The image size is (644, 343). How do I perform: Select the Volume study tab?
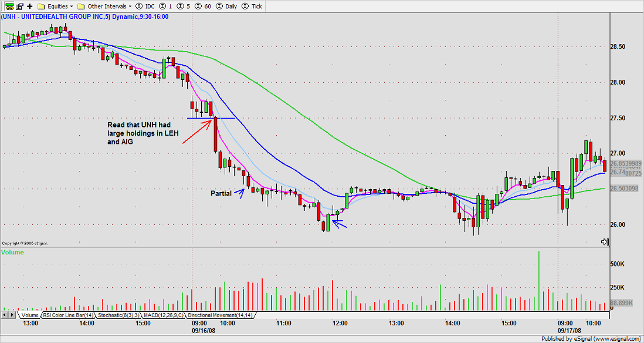coord(29,315)
